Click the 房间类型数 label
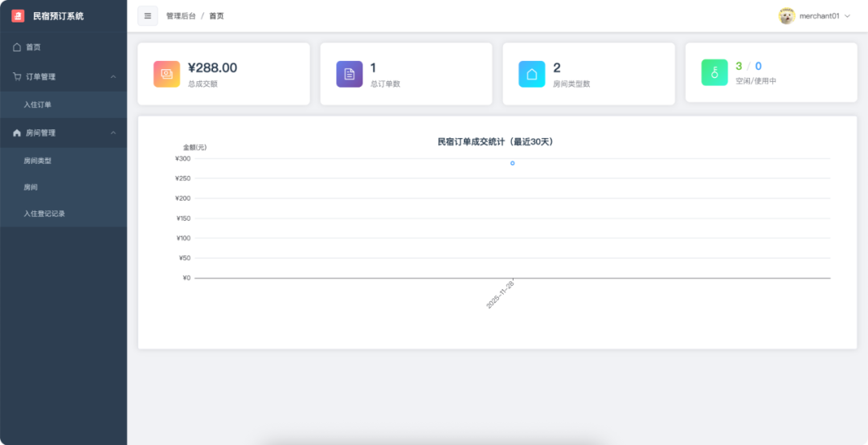 click(x=572, y=84)
